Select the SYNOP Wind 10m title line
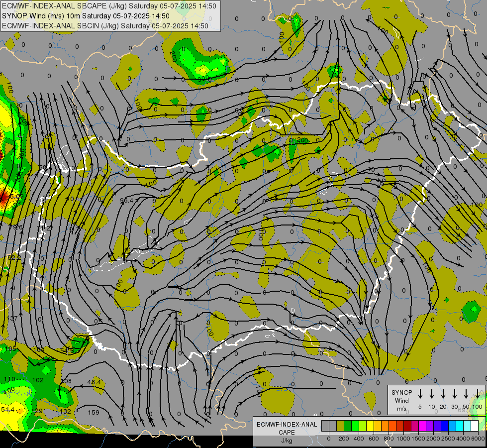The height and width of the screenshot is (448, 487). 86,16
